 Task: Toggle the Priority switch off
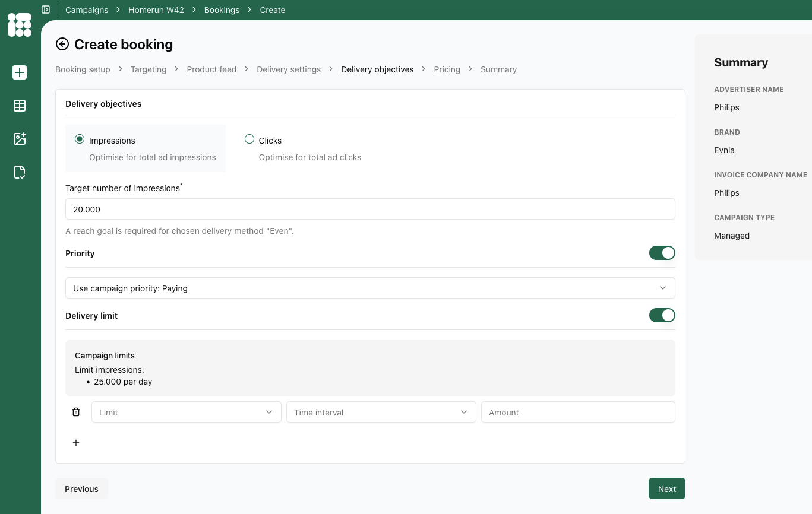pyautogui.click(x=662, y=253)
